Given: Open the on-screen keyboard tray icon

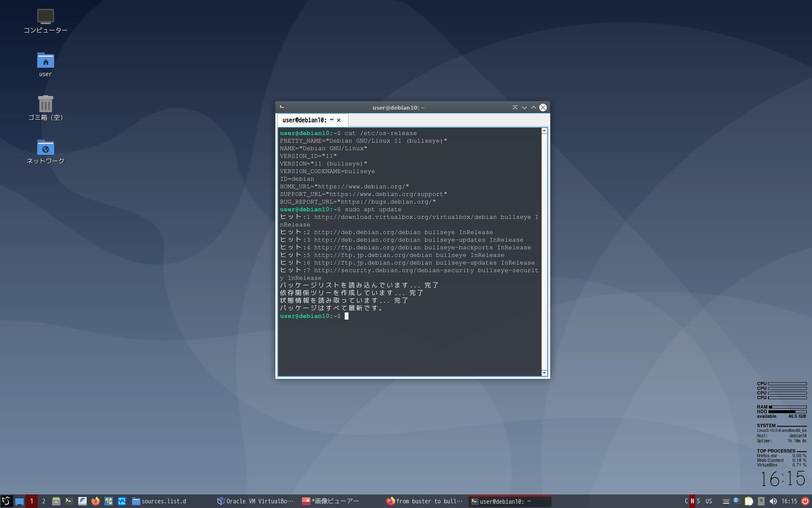Looking at the screenshot, I should pyautogui.click(x=726, y=501).
